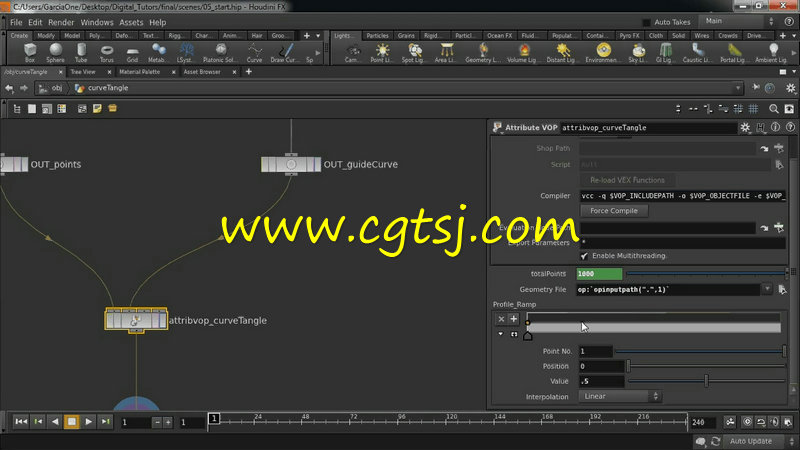Open the Edit menu

[x=35, y=22]
